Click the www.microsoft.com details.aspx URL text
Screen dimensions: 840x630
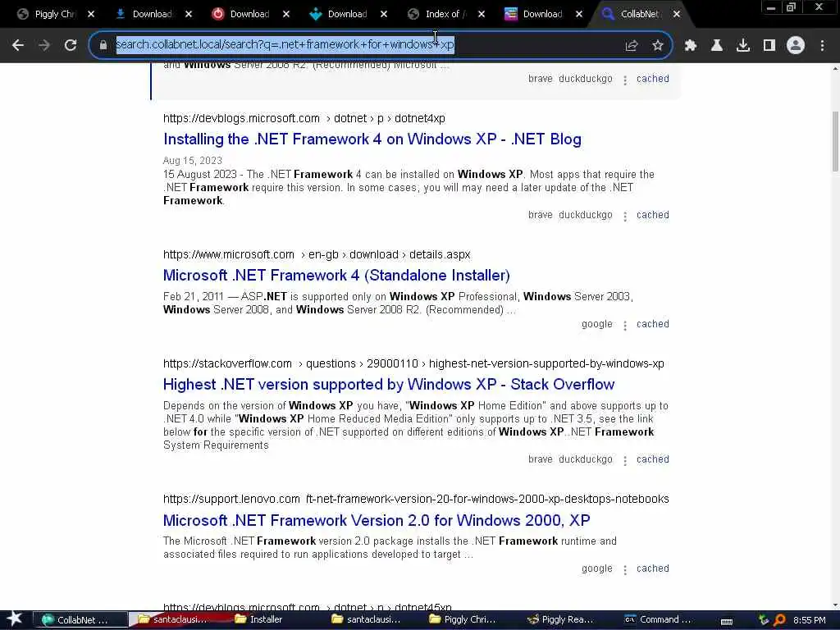[x=317, y=254]
